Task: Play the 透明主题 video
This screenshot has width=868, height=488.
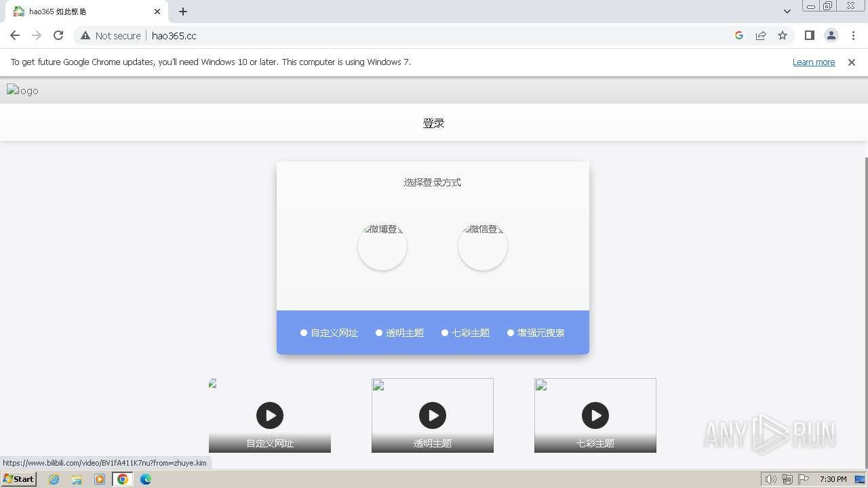Action: coord(433,415)
